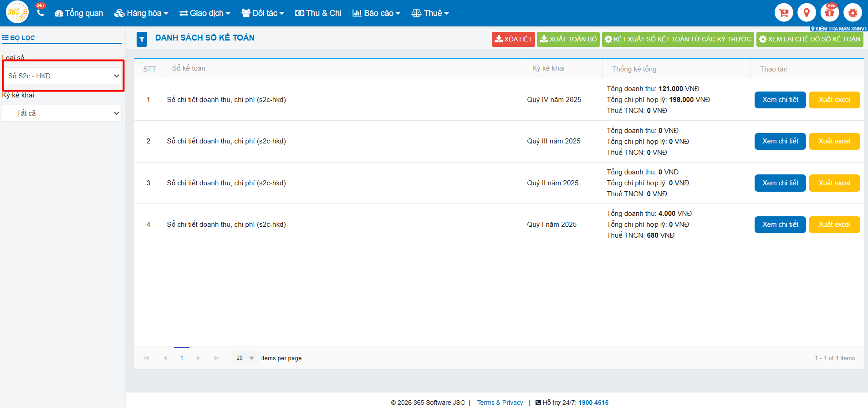Open the Terms & Privacy link
Viewport: 868px width, 408px height.
coord(500,403)
